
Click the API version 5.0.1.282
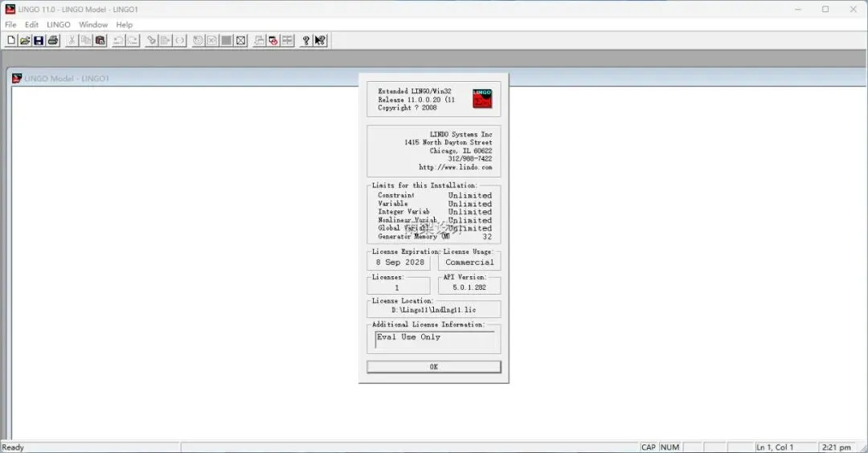[x=469, y=288]
